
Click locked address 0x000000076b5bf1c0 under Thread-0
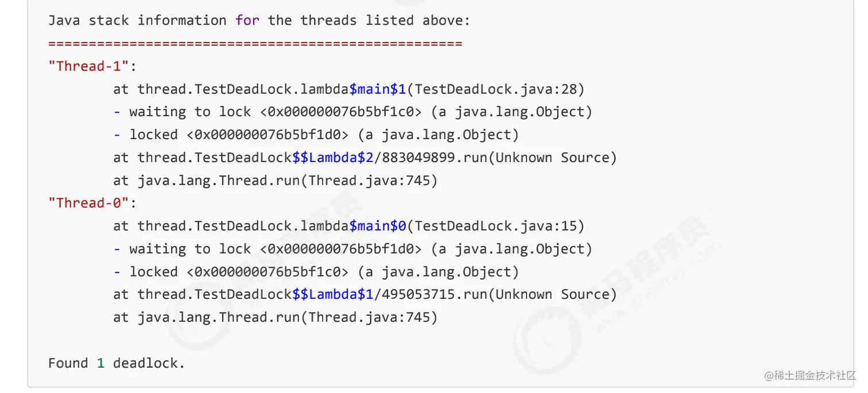pyautogui.click(x=268, y=272)
